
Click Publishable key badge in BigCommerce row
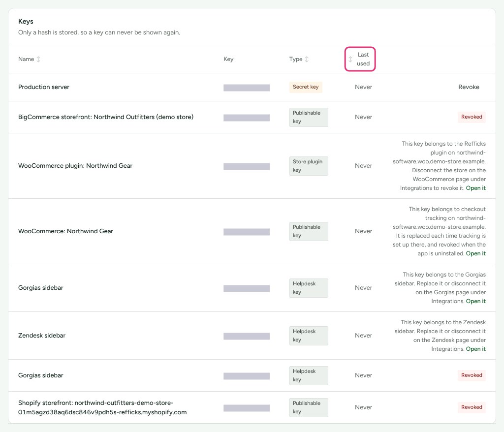coord(309,117)
